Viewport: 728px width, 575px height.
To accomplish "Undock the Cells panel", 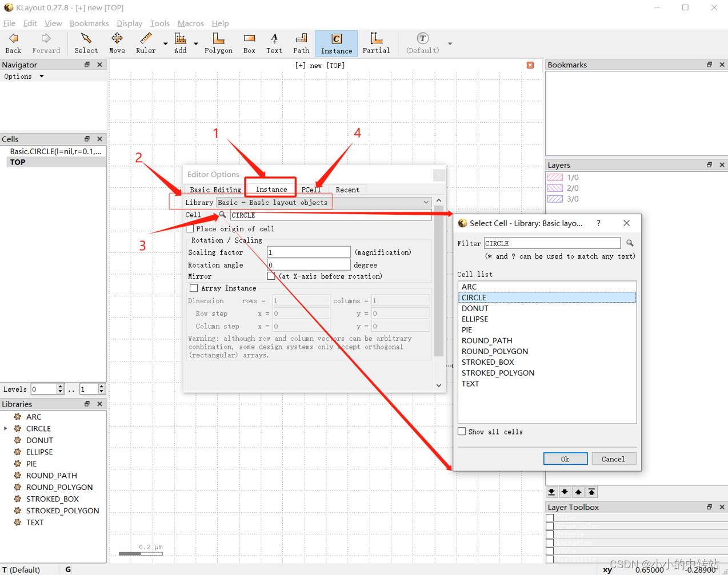I will 87,139.
